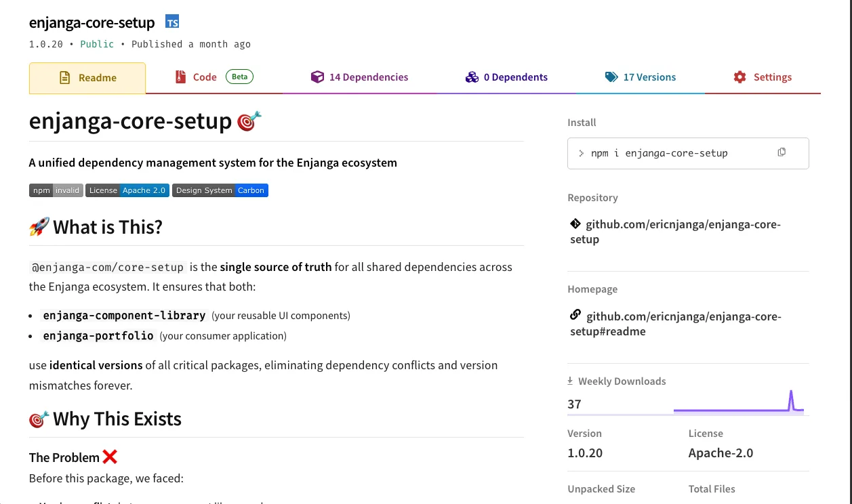Screen dimensions: 852x504
Task: Copy the npm install command with the clipboard icon
Action: pyautogui.click(x=782, y=152)
